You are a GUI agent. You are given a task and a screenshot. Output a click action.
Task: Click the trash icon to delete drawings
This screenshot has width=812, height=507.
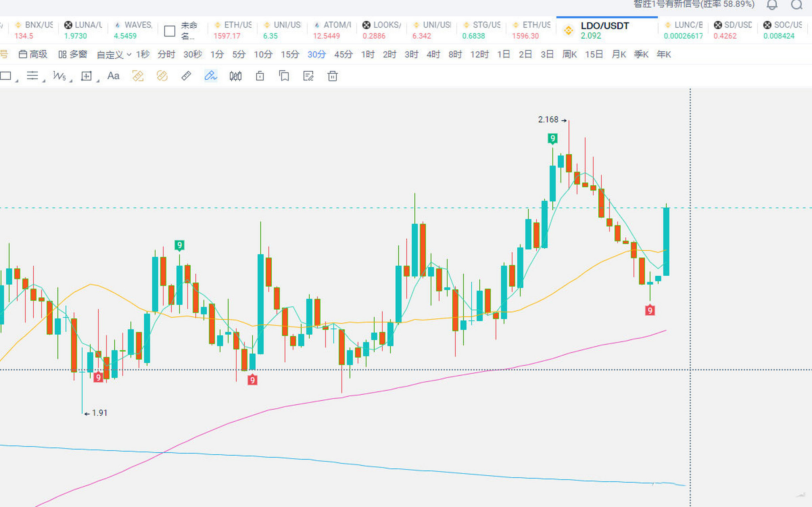[333, 76]
